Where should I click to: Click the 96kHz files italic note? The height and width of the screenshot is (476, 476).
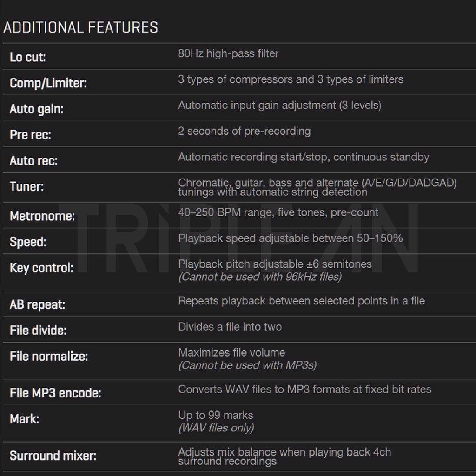260,277
